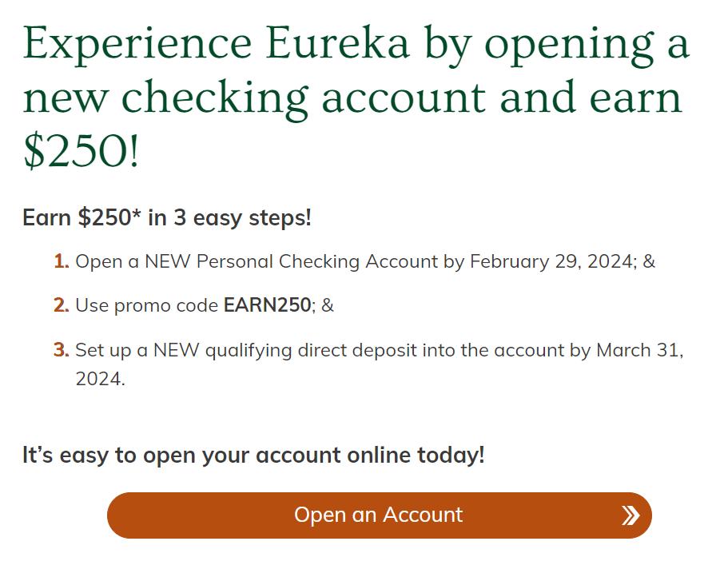This screenshot has height=565, width=728.
Task: Select the Earn $250 in 3 easy steps heading
Action: [167, 217]
